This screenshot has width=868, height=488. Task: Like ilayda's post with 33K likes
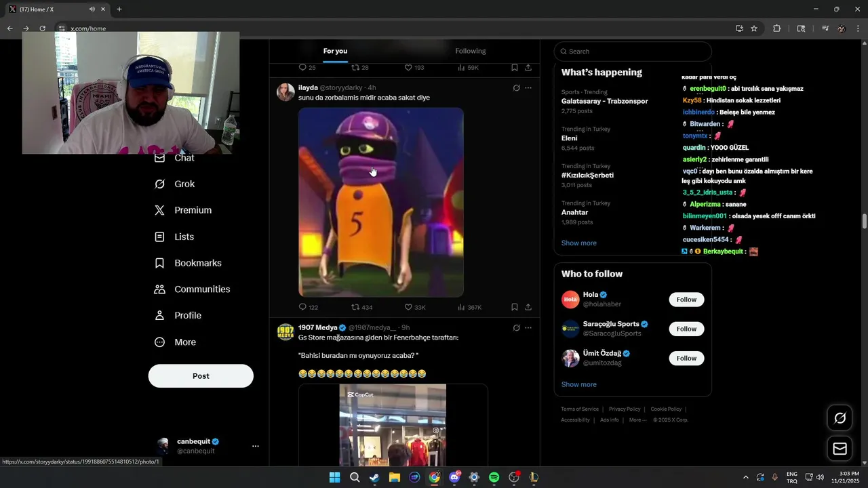[x=415, y=307]
